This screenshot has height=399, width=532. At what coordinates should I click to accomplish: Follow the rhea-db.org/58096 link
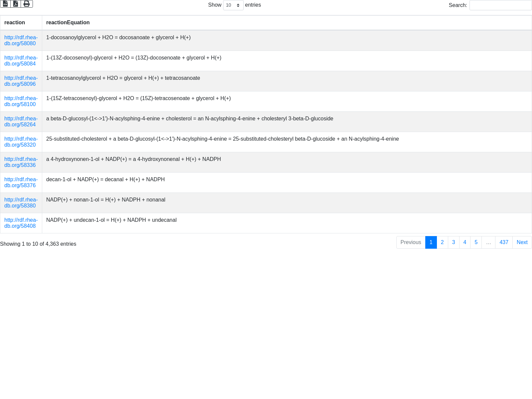point(21,81)
